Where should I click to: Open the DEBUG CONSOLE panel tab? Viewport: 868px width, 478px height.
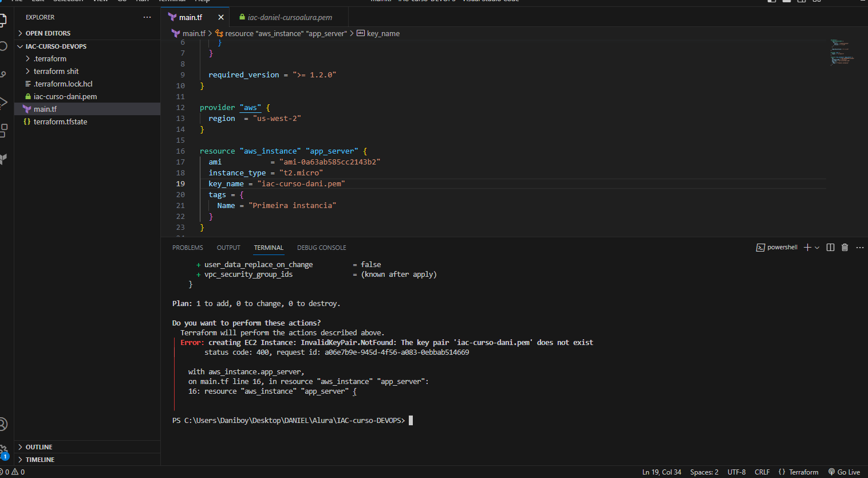click(322, 248)
